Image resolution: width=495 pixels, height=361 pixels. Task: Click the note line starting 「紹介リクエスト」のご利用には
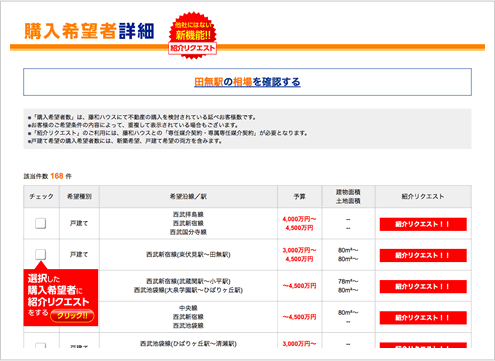168,133
